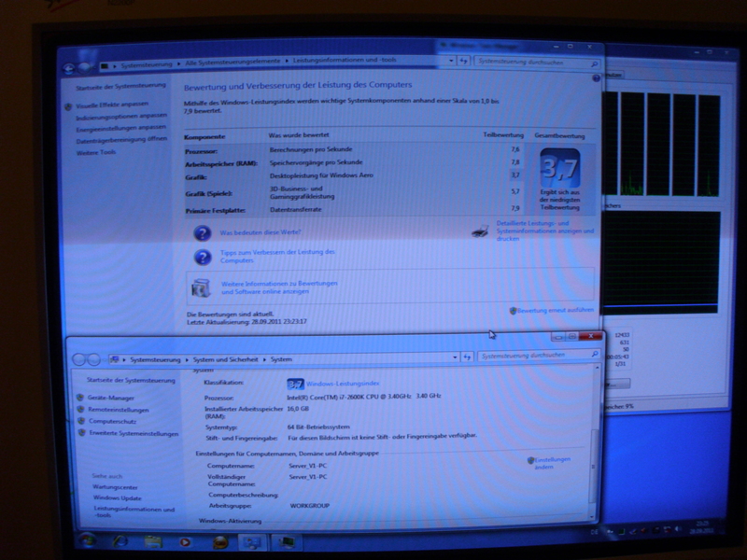Screen dimensions: 747x560
Task: Click shield icon beside Erweiterte Systemeinstellungen
Action: pos(82,433)
